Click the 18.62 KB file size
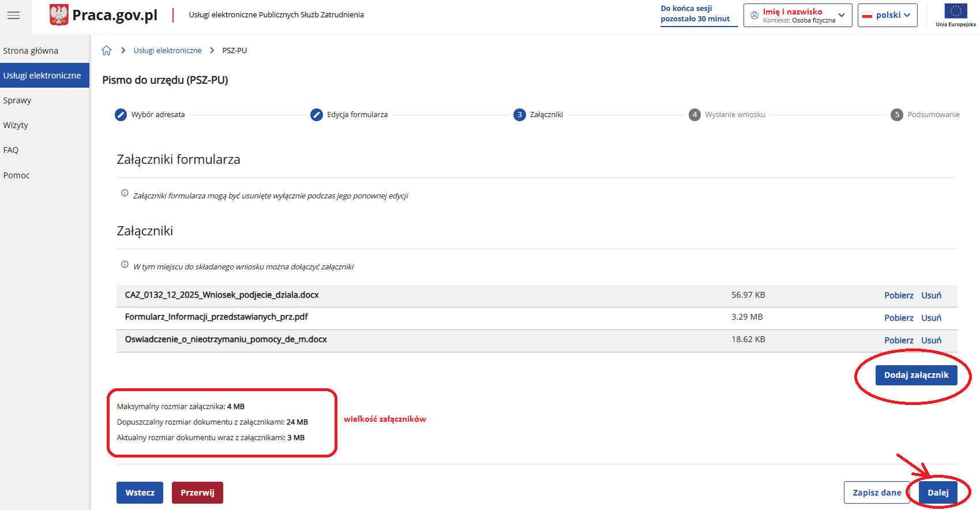 [748, 339]
